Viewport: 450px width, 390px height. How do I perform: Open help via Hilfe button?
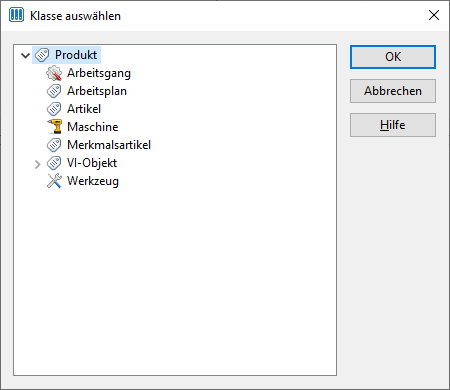[x=393, y=125]
